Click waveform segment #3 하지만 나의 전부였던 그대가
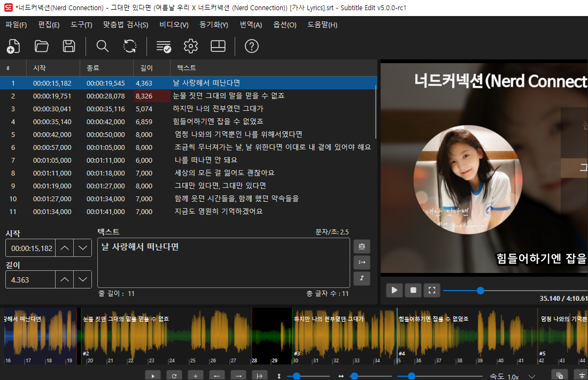Screen dimensions: 588x380 344,336
